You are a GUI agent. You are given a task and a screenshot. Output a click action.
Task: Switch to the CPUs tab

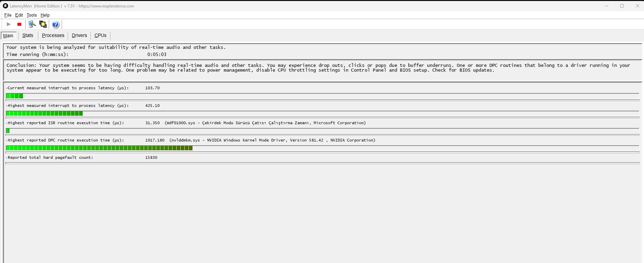[100, 35]
